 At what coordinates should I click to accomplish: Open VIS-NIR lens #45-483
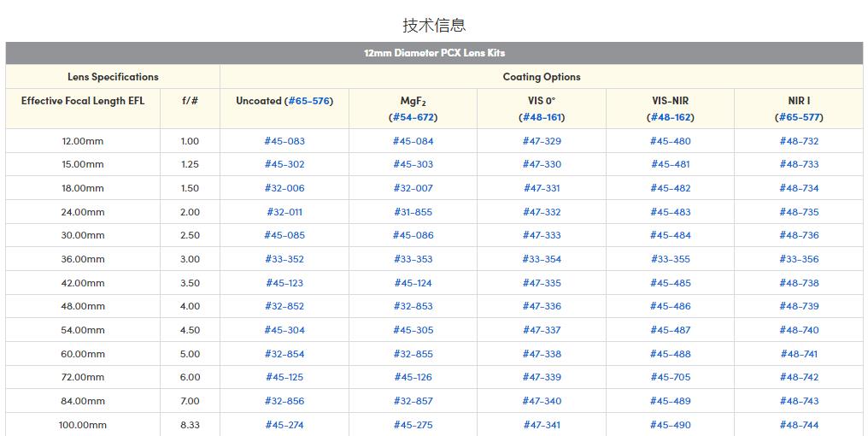[x=671, y=212]
